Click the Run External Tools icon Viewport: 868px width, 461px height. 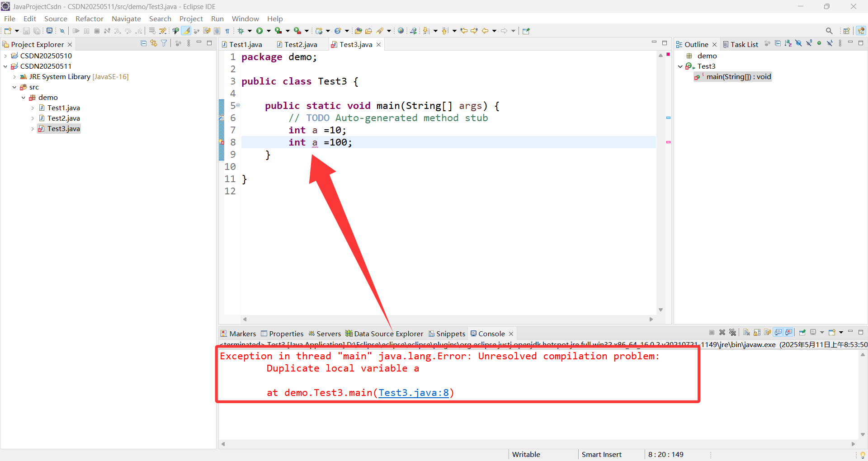[x=297, y=31]
